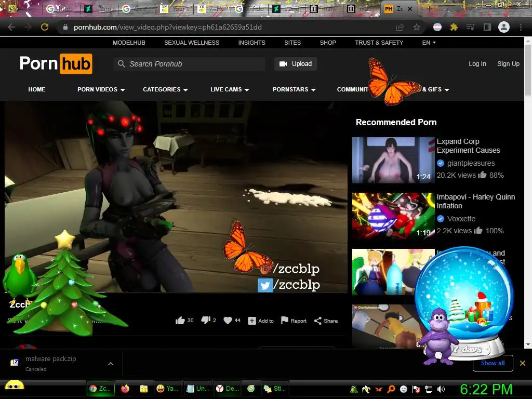The height and width of the screenshot is (399, 532).
Task: Expand the Live Cams dropdown menu
Action: tap(230, 89)
